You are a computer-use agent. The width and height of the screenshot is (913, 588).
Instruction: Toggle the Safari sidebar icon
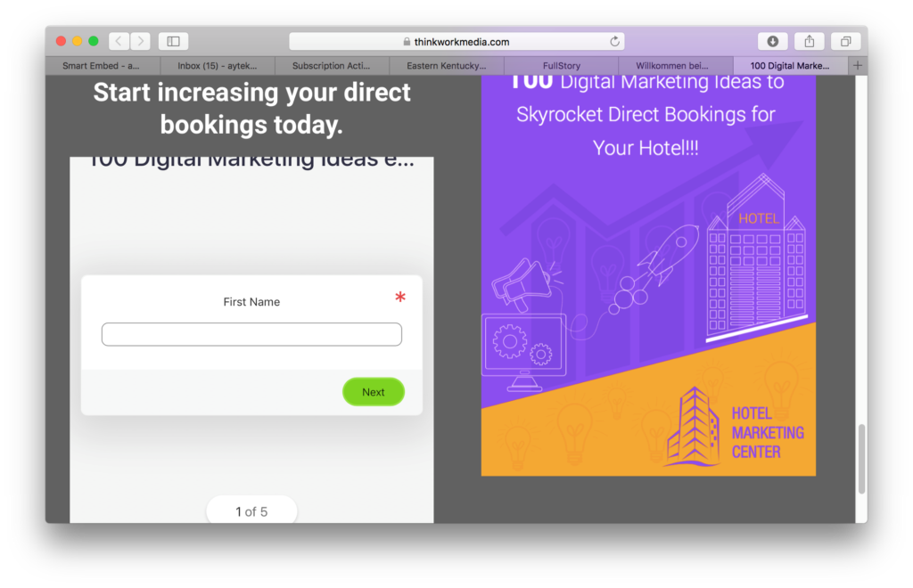click(x=173, y=41)
